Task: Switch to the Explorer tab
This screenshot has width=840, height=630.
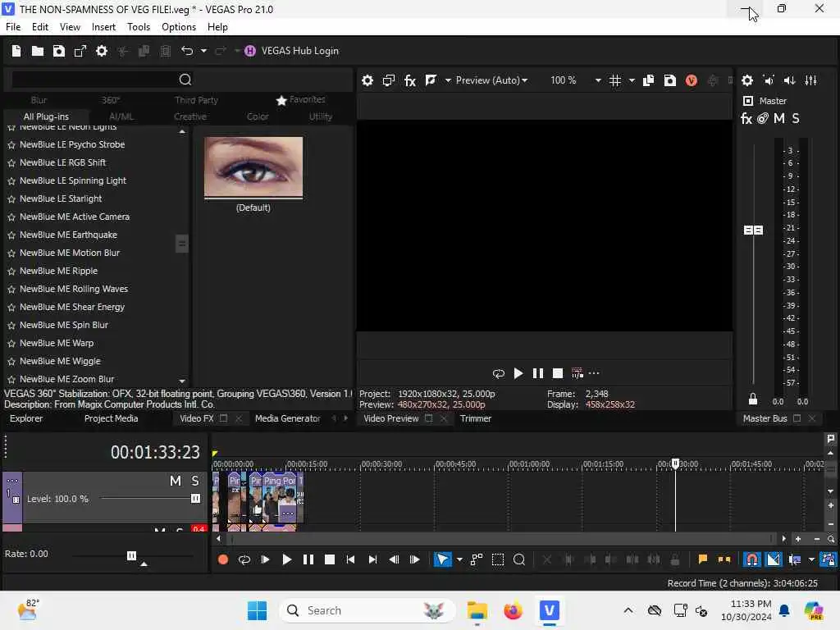Action: tap(26, 418)
